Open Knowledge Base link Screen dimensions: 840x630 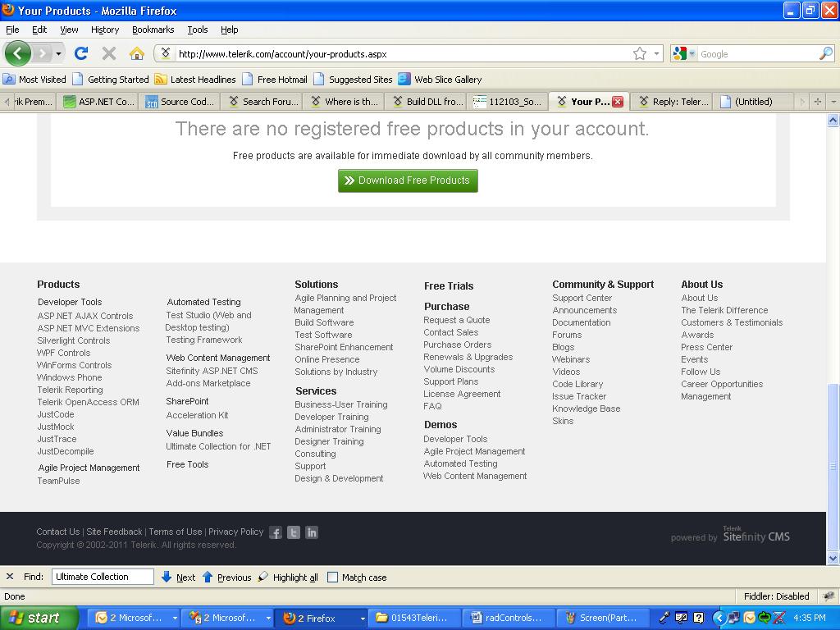pos(586,409)
